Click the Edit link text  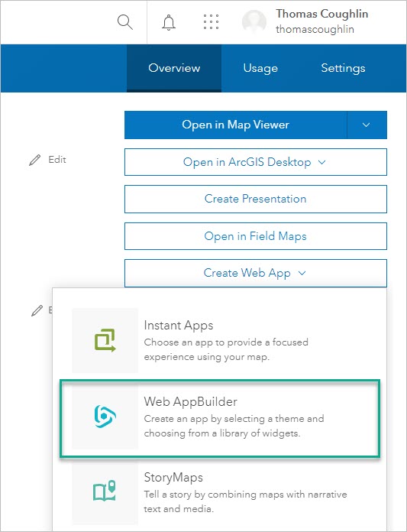click(x=57, y=160)
